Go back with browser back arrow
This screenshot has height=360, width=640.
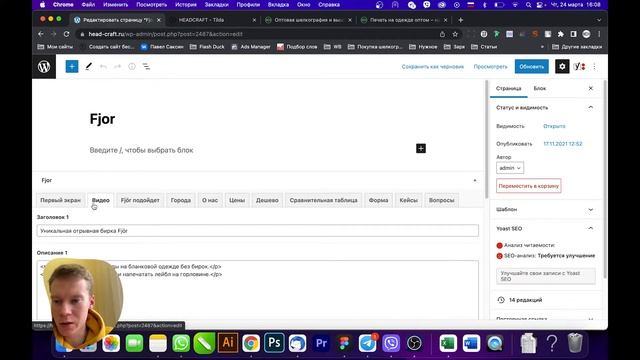tap(41, 34)
